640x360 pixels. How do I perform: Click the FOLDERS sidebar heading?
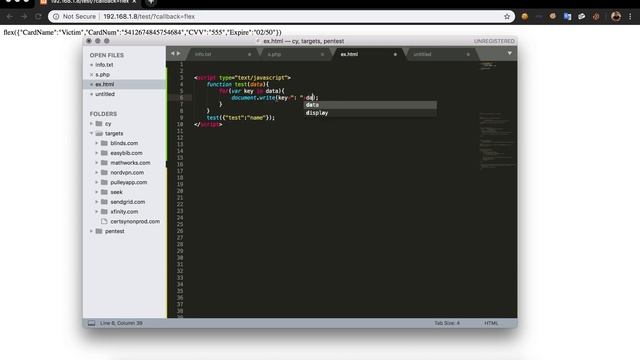click(103, 114)
